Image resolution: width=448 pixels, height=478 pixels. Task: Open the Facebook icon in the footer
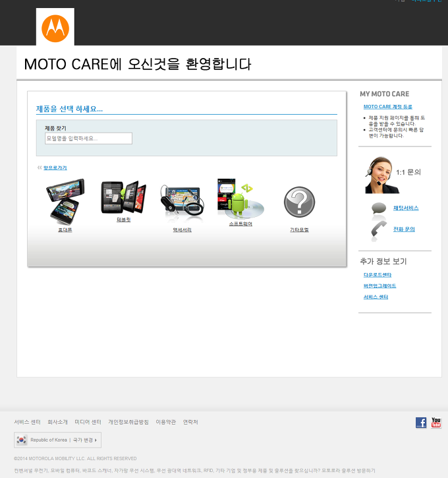coord(421,423)
